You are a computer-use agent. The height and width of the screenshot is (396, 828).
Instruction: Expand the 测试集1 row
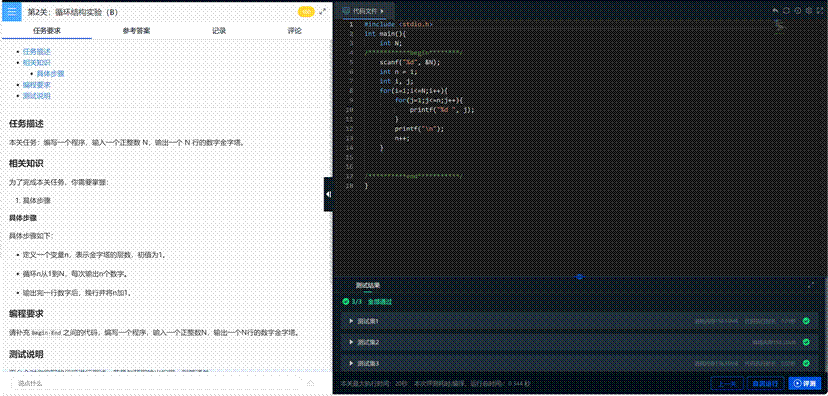[x=579, y=321]
